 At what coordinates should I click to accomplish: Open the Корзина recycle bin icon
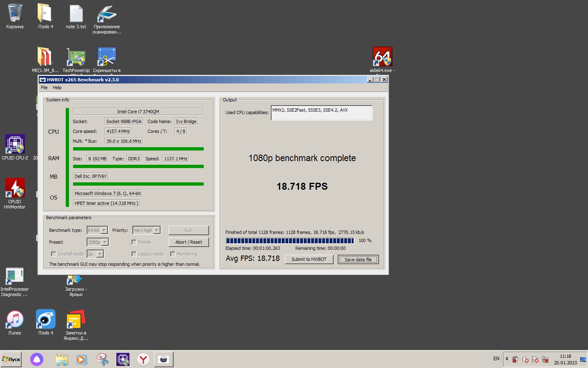[15, 16]
